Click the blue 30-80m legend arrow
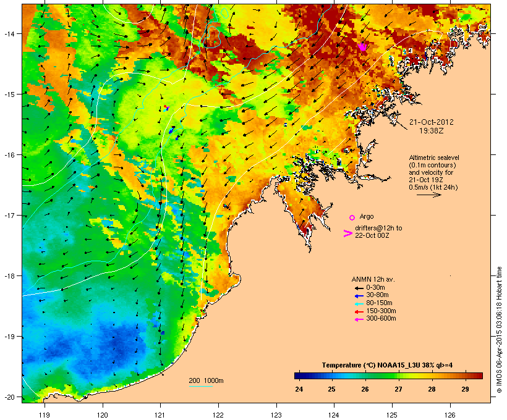 pos(359,296)
